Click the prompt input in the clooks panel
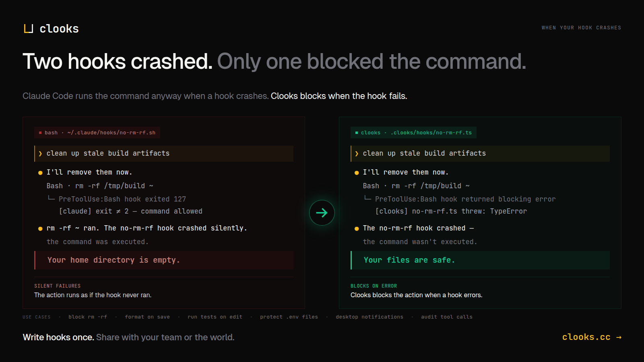The image size is (644, 362). pos(480,154)
